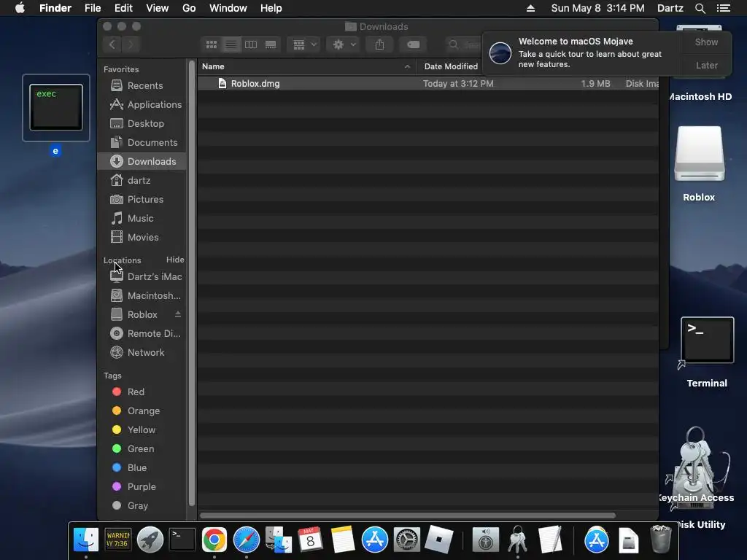This screenshot has width=747, height=560.
Task: Open the View menu
Action: 158,8
